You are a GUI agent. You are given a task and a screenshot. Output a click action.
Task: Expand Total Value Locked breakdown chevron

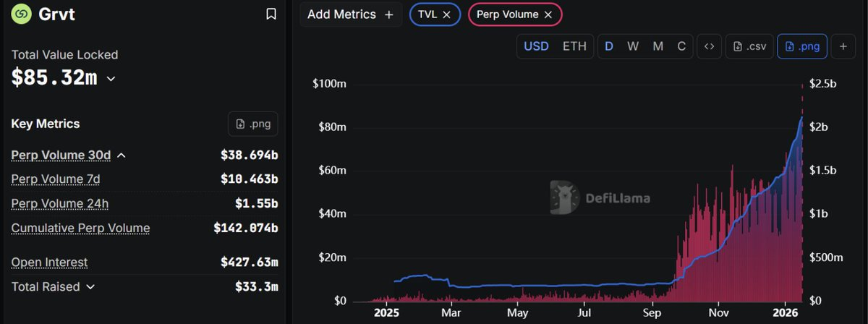[111, 79]
